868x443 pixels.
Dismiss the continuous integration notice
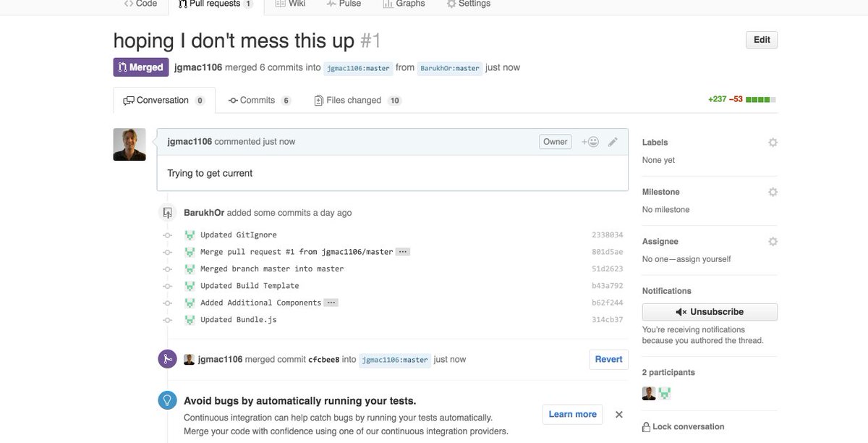619,415
